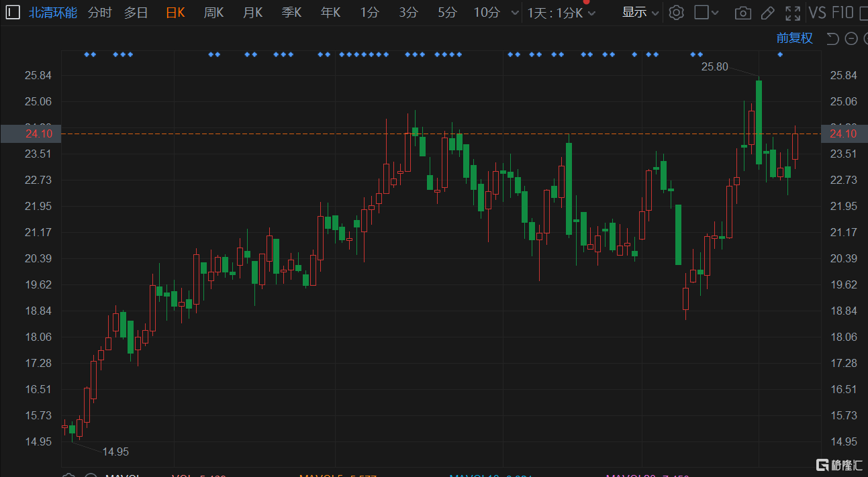Viewport: 868px width, 477px height.
Task: Switch to the 5分 minute chart
Action: [447, 12]
